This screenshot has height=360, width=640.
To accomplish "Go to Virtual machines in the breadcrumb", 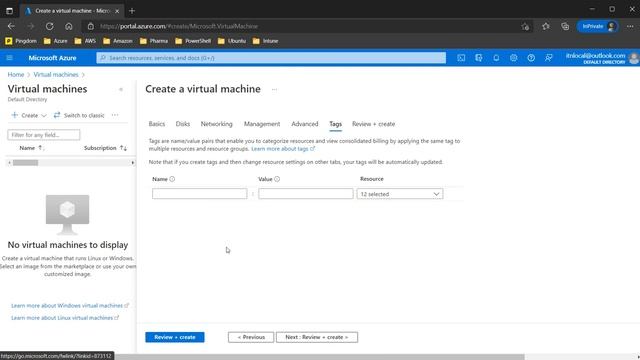I will [56, 74].
